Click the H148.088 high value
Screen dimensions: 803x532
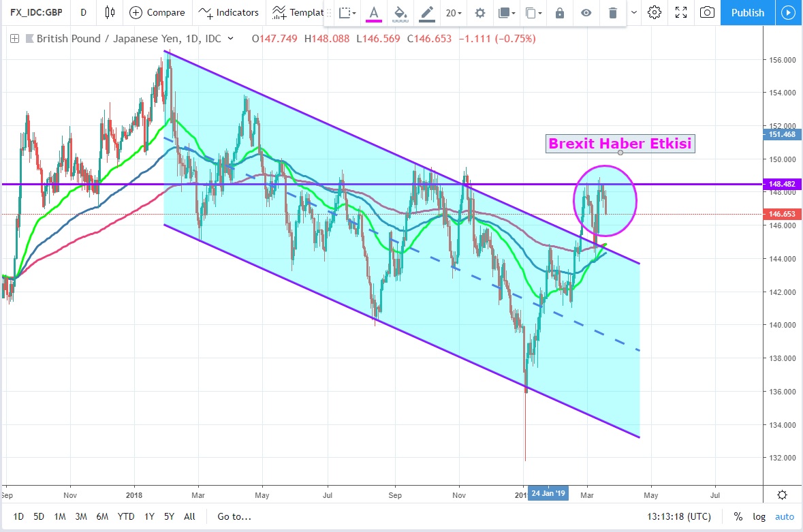pos(327,38)
